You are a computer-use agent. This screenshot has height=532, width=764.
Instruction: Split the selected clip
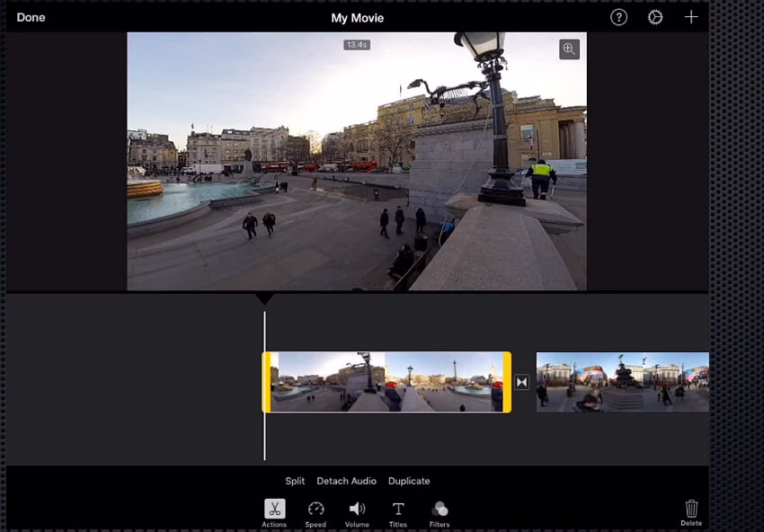click(295, 481)
